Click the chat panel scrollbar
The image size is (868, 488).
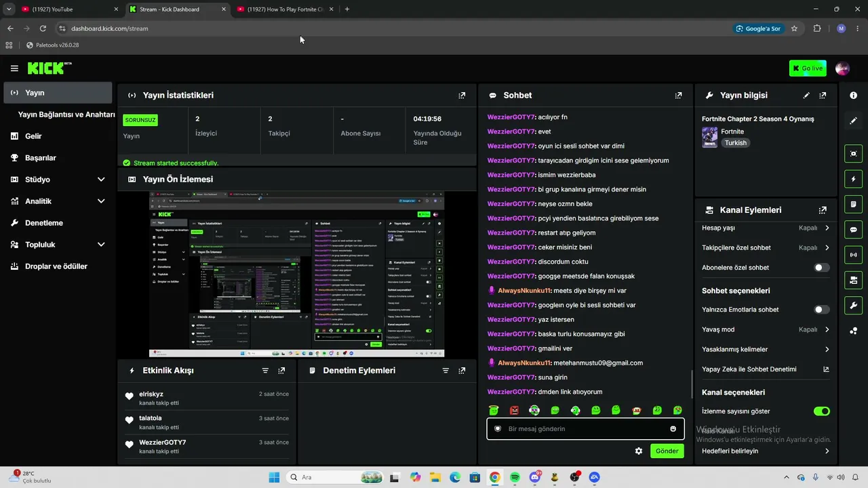pyautogui.click(x=692, y=384)
